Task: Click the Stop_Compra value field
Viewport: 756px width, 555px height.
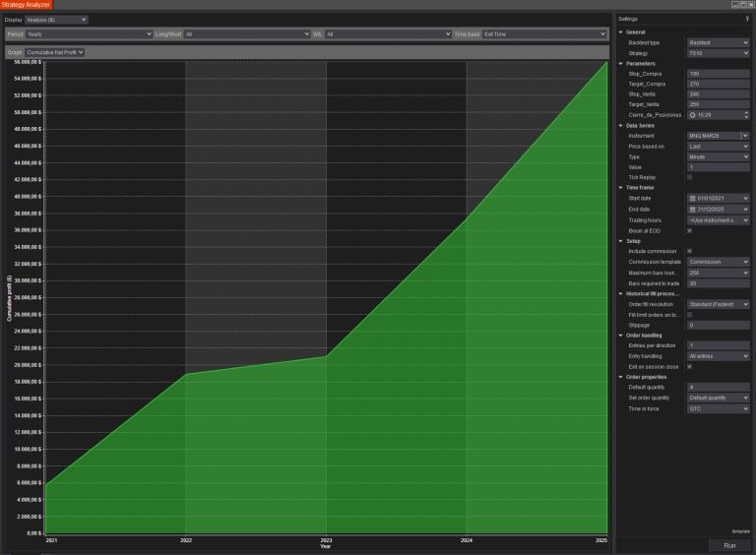Action: pos(716,74)
